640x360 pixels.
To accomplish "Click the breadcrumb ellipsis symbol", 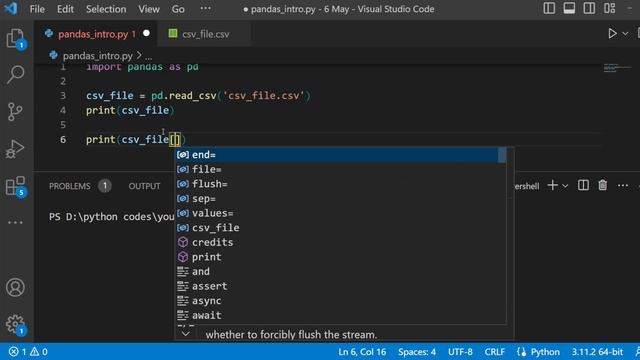I will tap(149, 56).
